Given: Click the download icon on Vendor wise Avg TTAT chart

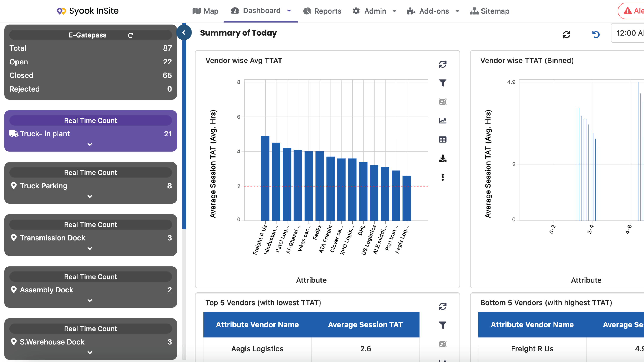Looking at the screenshot, I should [x=443, y=158].
